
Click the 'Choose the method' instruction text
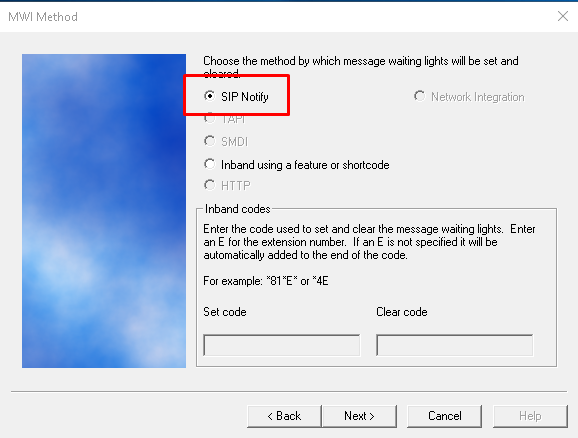click(361, 67)
